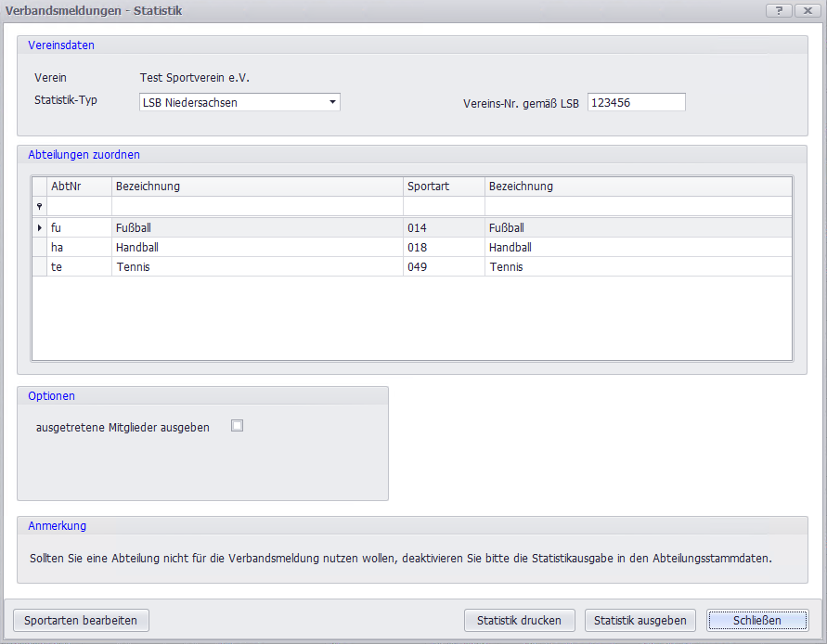This screenshot has width=827, height=644.
Task: Click the Sportart cell 014
Action: pos(443,227)
